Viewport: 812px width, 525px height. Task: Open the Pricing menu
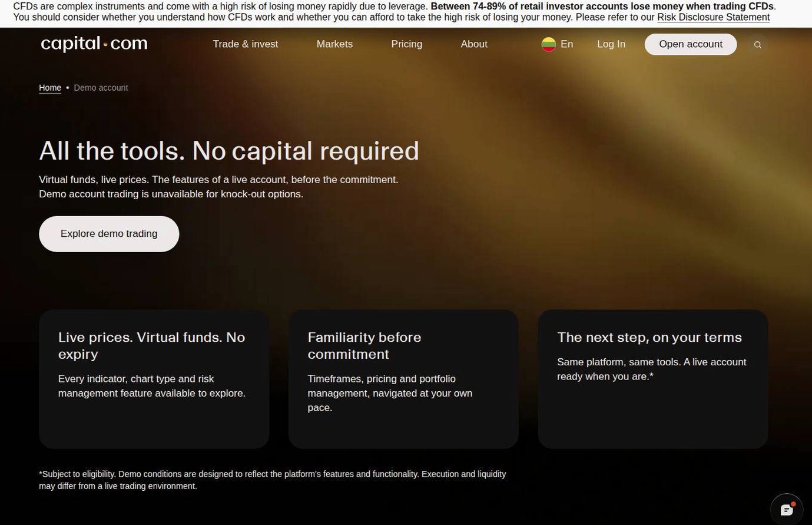(407, 44)
